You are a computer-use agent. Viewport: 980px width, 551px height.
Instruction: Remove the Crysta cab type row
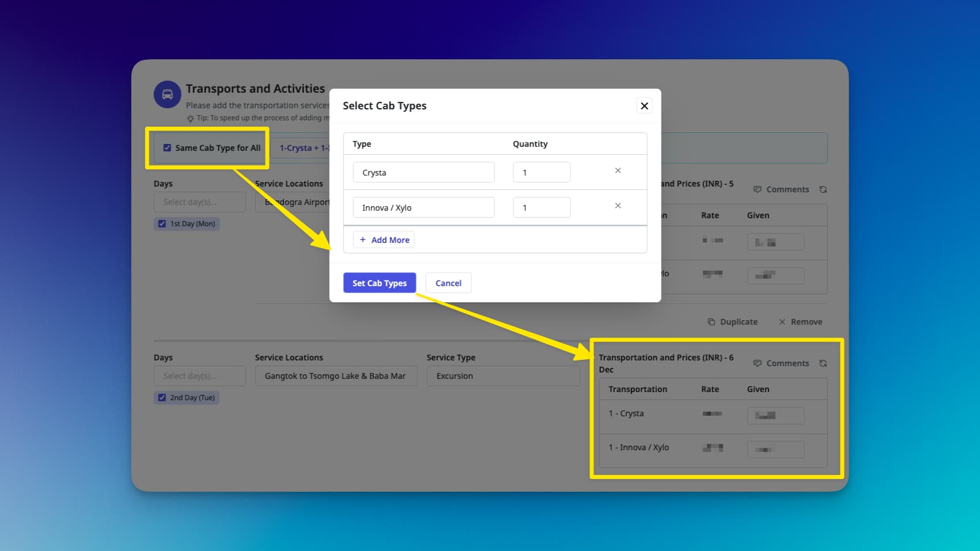[x=618, y=171]
